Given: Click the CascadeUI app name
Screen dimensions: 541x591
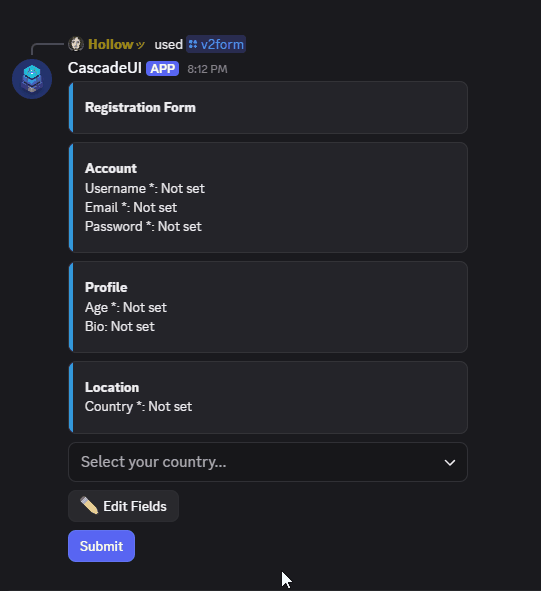Looking at the screenshot, I should (x=105, y=68).
